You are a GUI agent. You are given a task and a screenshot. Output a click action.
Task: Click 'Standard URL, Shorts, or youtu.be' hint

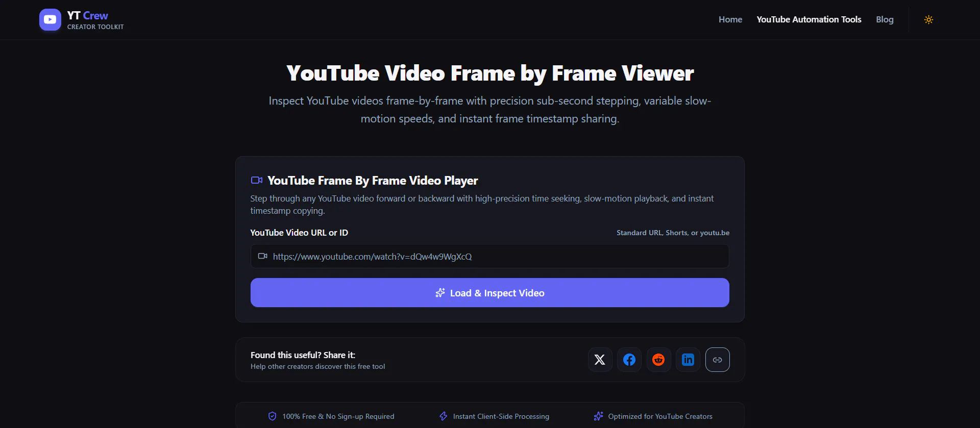(673, 233)
